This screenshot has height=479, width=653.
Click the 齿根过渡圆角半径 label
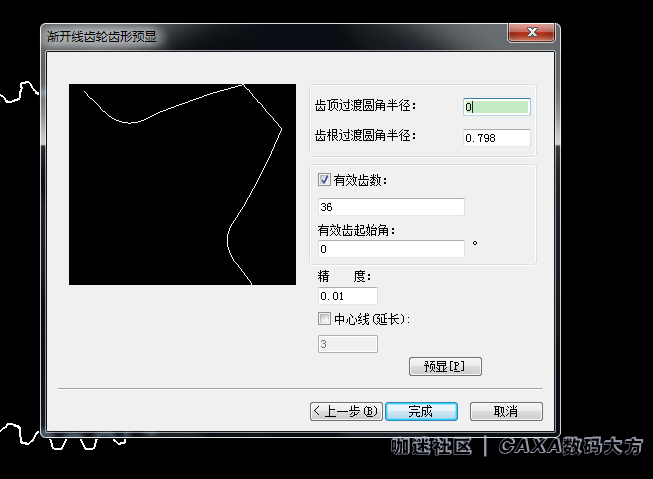(x=365, y=136)
